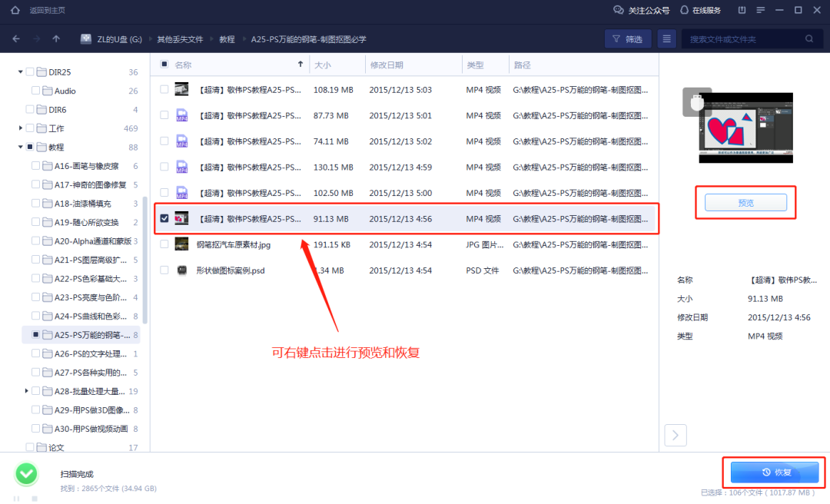Click MP4 icon of 102.50 MB file
The width and height of the screenshot is (830, 504).
[181, 193]
